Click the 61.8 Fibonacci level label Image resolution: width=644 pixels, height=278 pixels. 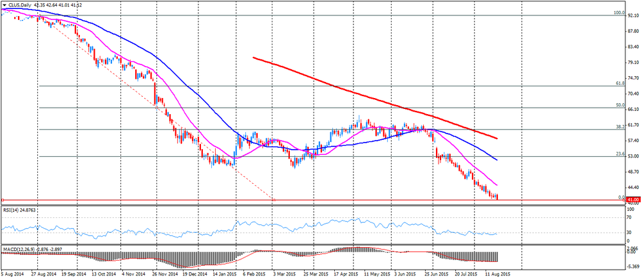click(x=620, y=83)
